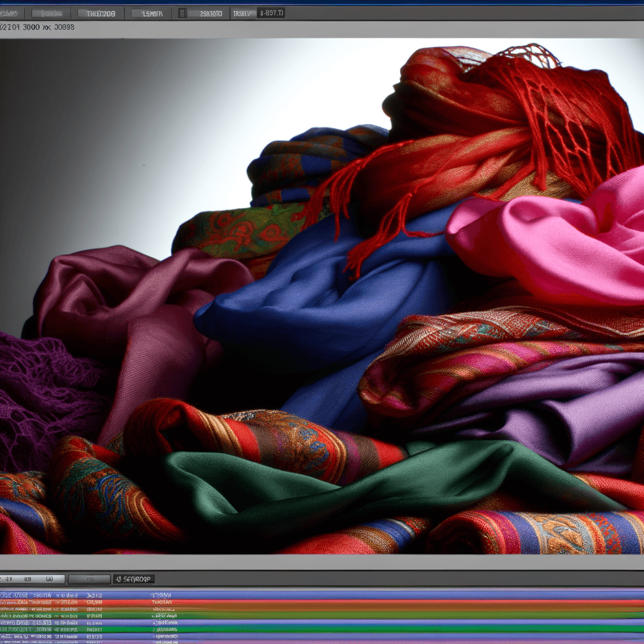644x644 pixels.
Task: Select the red track row in the list
Action: 322,602
